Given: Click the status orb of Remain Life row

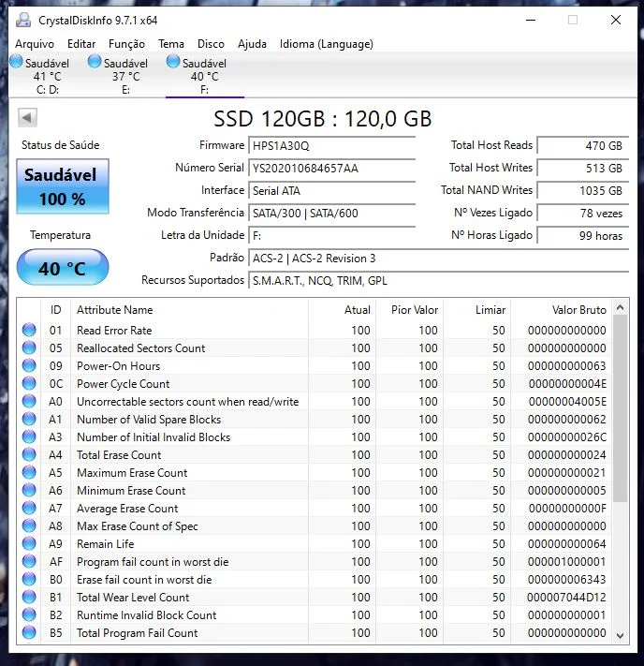Looking at the screenshot, I should click(x=29, y=543).
